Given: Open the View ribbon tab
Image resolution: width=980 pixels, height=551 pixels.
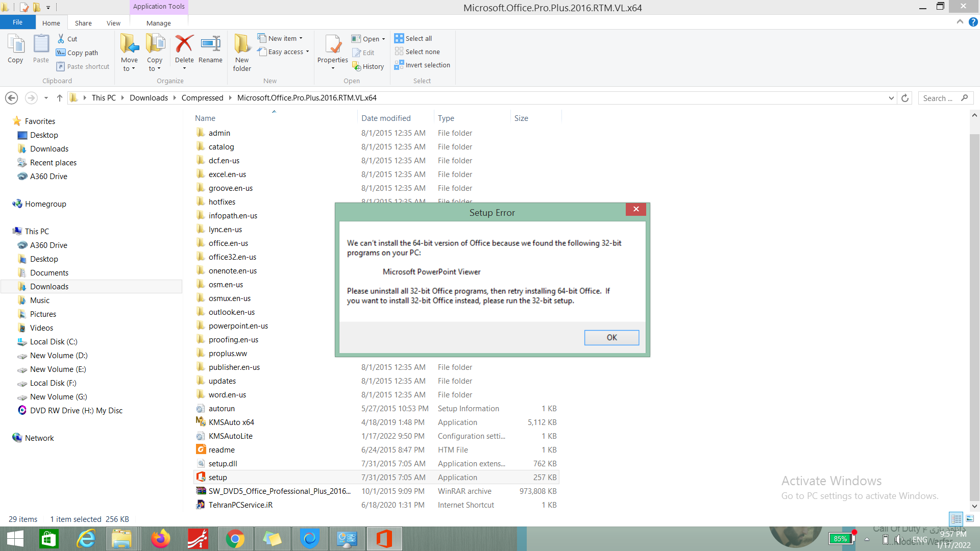Looking at the screenshot, I should tap(113, 23).
